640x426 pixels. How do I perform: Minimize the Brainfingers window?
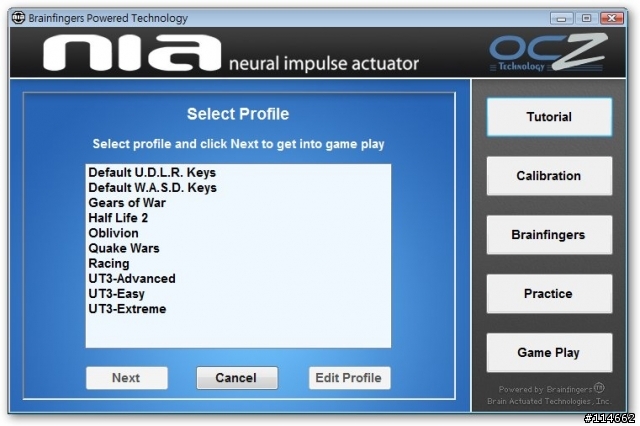click(561, 18)
